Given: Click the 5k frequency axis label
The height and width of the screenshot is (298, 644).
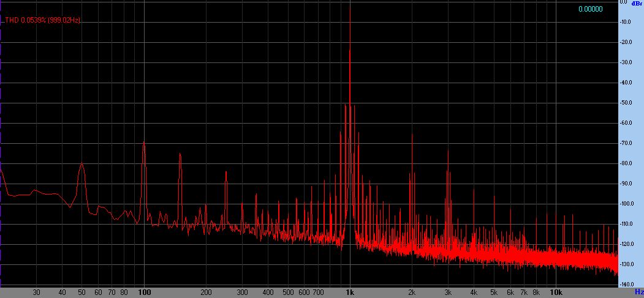Looking at the screenshot, I should pyautogui.click(x=494, y=292).
